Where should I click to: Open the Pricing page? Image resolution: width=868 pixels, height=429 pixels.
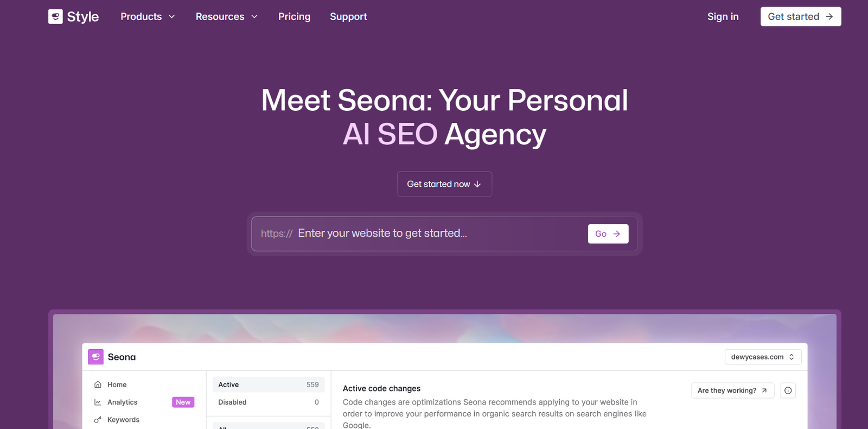point(294,17)
